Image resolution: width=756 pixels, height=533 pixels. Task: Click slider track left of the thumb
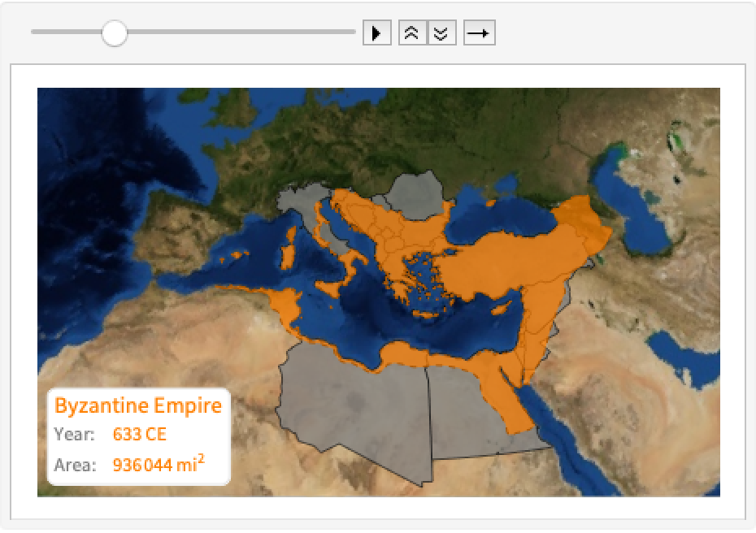click(x=65, y=32)
